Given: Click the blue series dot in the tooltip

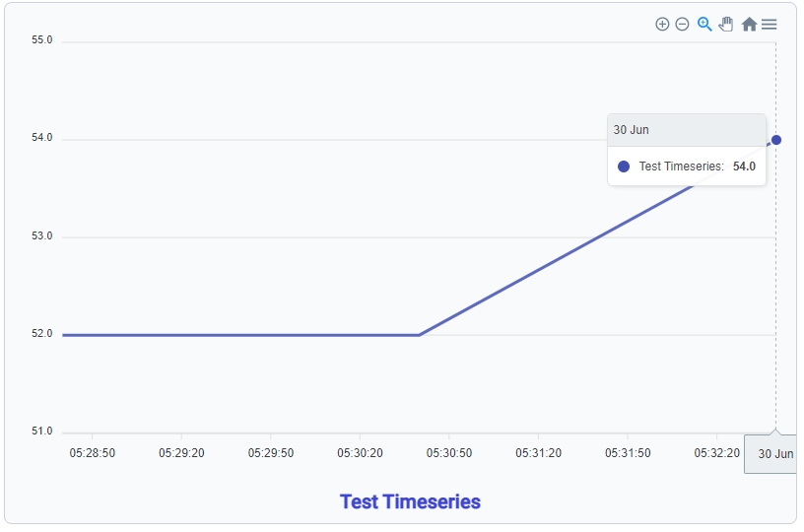Looking at the screenshot, I should pos(624,166).
